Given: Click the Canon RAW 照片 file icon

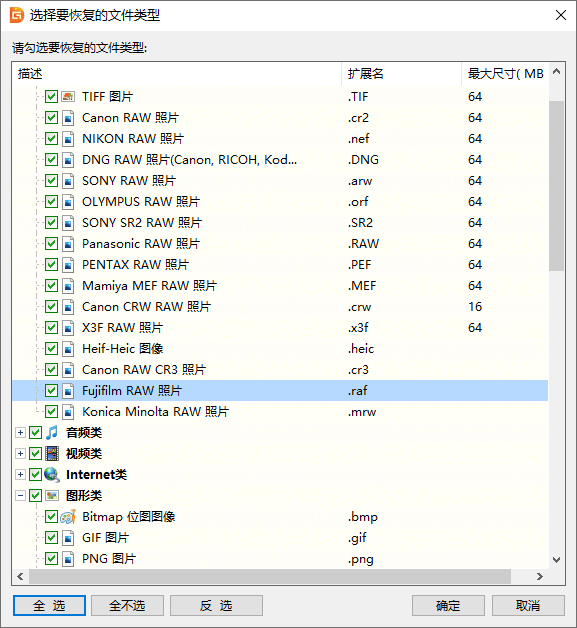Looking at the screenshot, I should (x=68, y=118).
